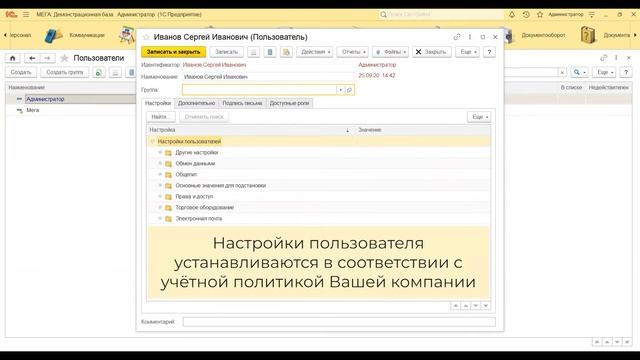
Task: Open favorites star icon in title bar
Action: 540,14
